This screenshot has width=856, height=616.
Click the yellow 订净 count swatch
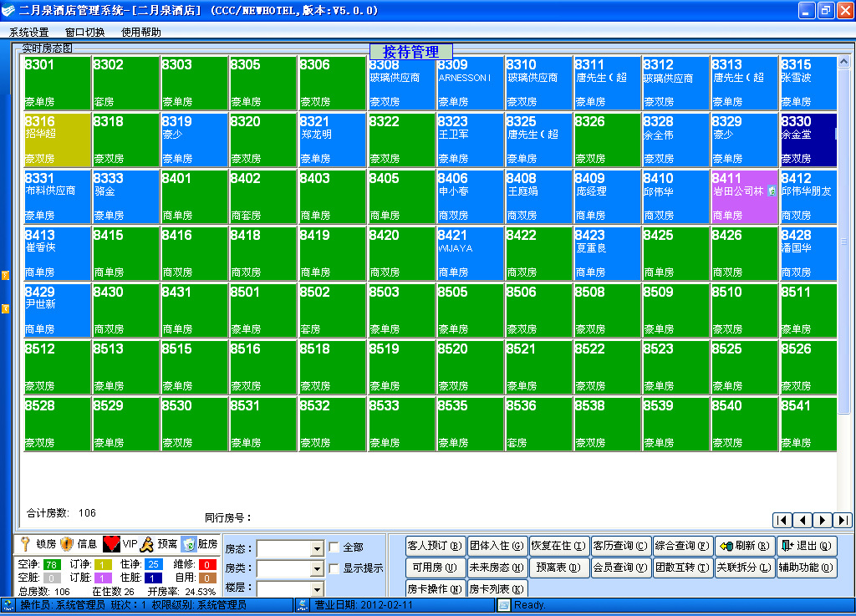pyautogui.click(x=103, y=565)
